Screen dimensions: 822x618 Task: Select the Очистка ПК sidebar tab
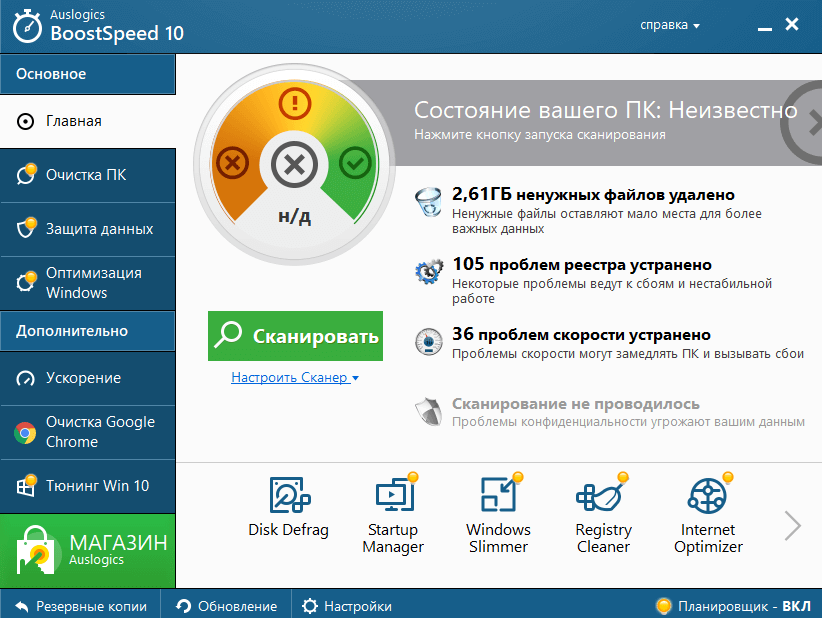point(87,175)
